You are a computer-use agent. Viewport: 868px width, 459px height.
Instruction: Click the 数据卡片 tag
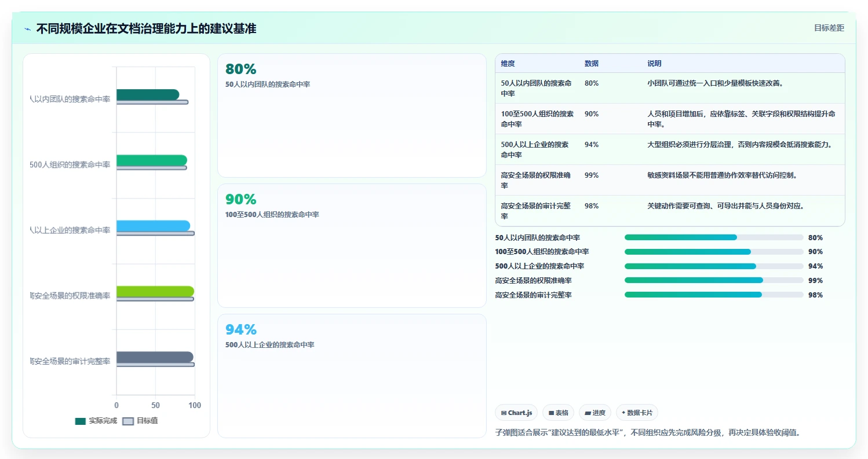(637, 413)
